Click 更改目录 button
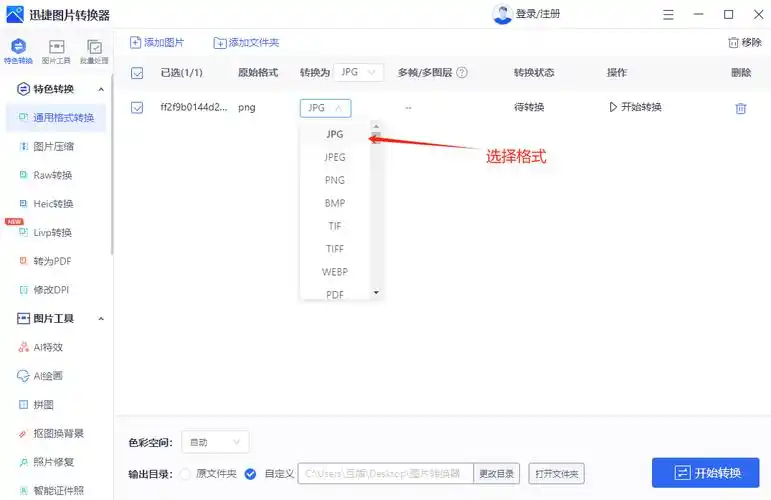771x500 pixels. click(x=497, y=473)
